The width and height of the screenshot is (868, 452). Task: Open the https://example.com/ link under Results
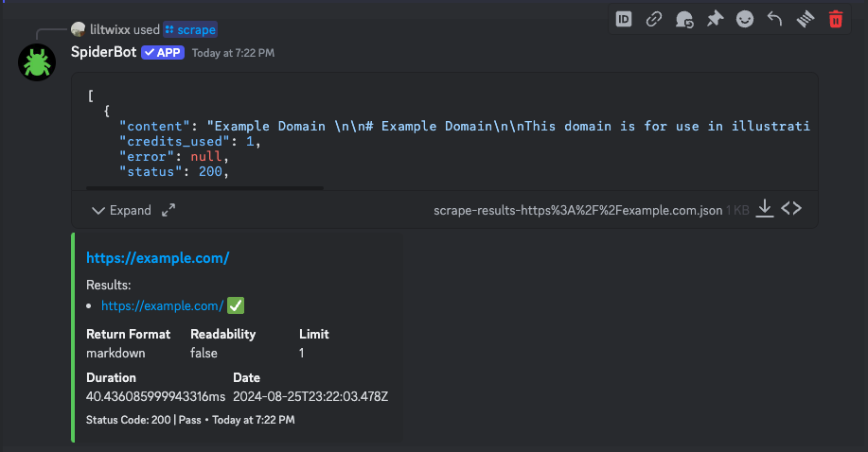162,306
